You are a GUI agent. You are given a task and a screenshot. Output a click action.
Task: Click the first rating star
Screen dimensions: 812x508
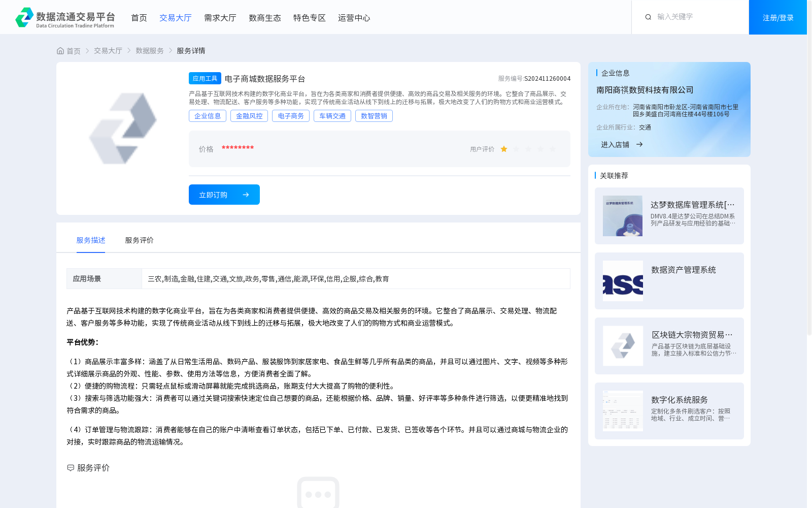coord(504,149)
